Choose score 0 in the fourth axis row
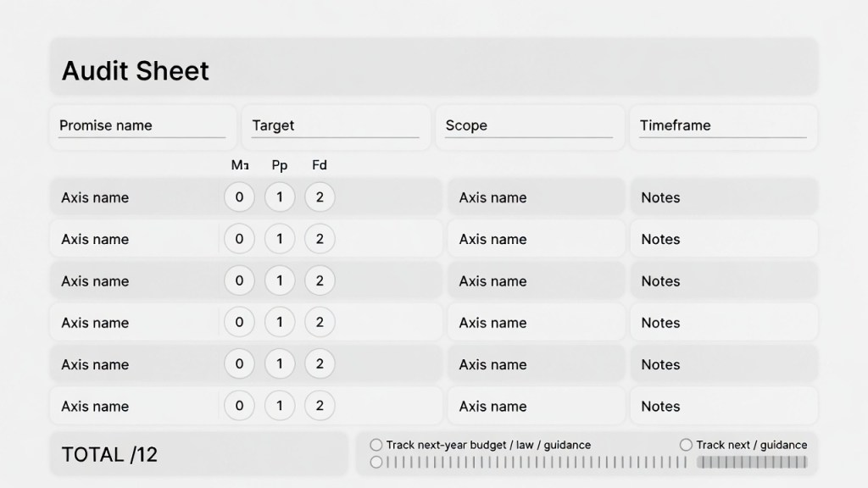This screenshot has width=868, height=488. coord(239,323)
